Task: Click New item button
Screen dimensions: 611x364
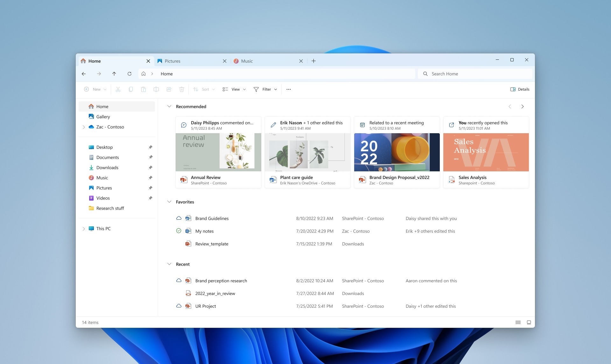Action: click(95, 89)
